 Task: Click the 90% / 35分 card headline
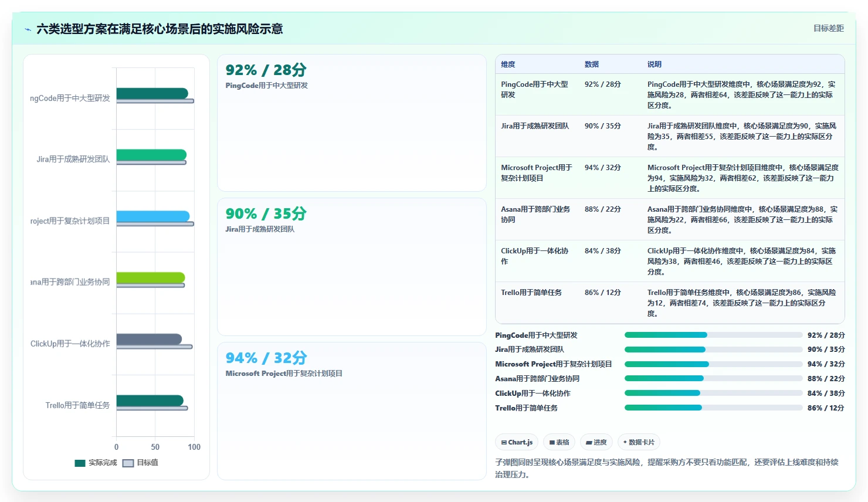point(266,214)
